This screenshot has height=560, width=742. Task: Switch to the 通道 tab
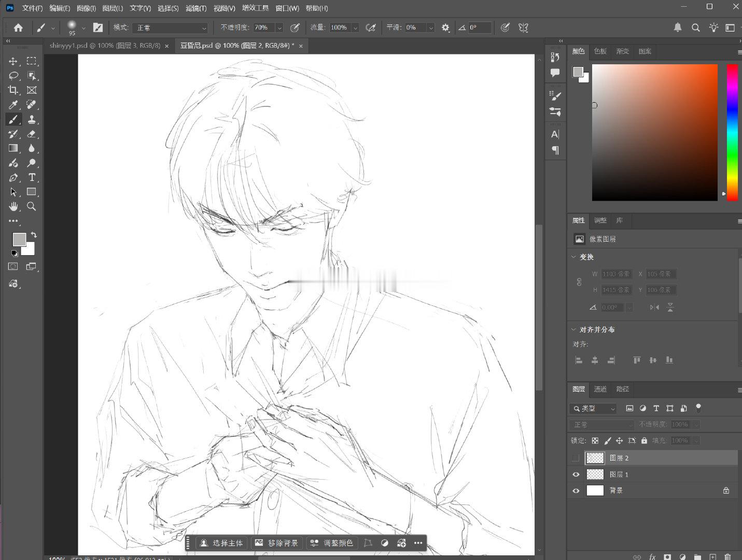pos(600,389)
